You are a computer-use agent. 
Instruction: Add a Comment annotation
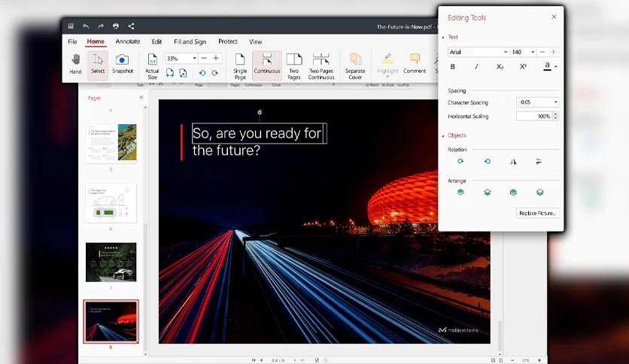(415, 64)
